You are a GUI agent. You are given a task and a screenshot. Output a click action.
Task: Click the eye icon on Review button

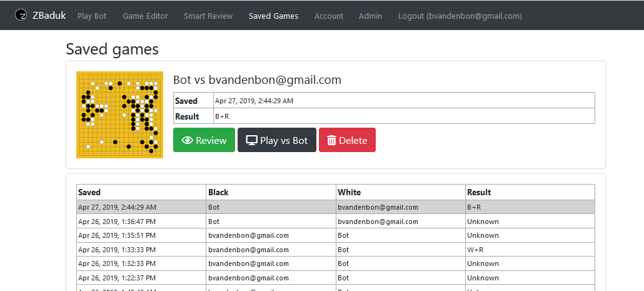[x=187, y=140]
